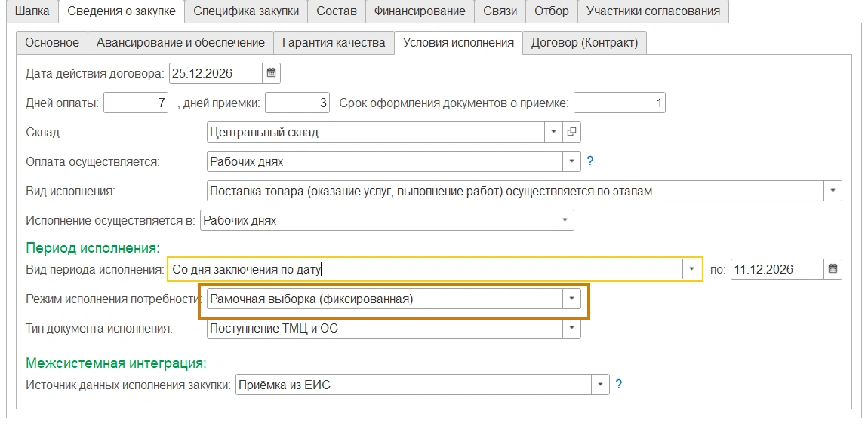
Task: Click the Дней оплаты field
Action: (x=136, y=103)
